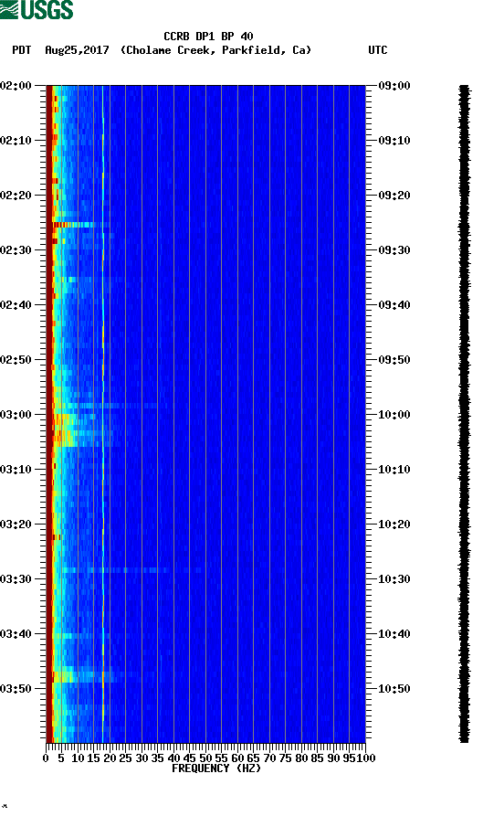Click the 03:00 PDT time label
Viewport: 504px width, 816px height.
click(x=16, y=414)
